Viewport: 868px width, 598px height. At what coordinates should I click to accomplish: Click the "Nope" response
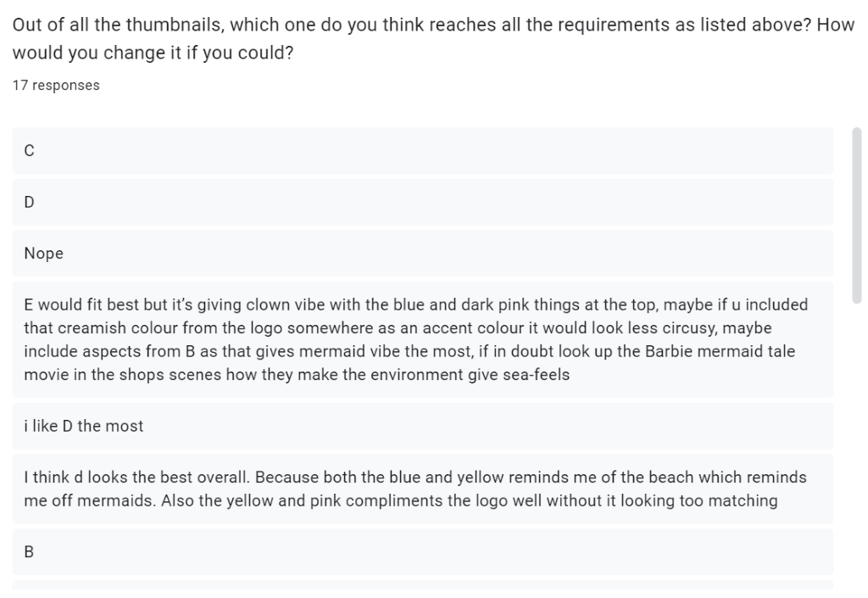423,254
